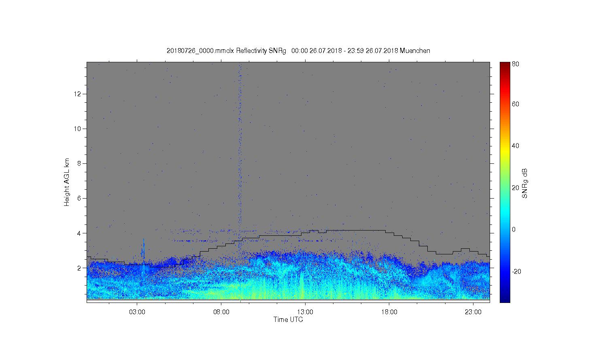Click the colorbar value 80
Viewport: 607px width, 364px height.
coord(516,64)
